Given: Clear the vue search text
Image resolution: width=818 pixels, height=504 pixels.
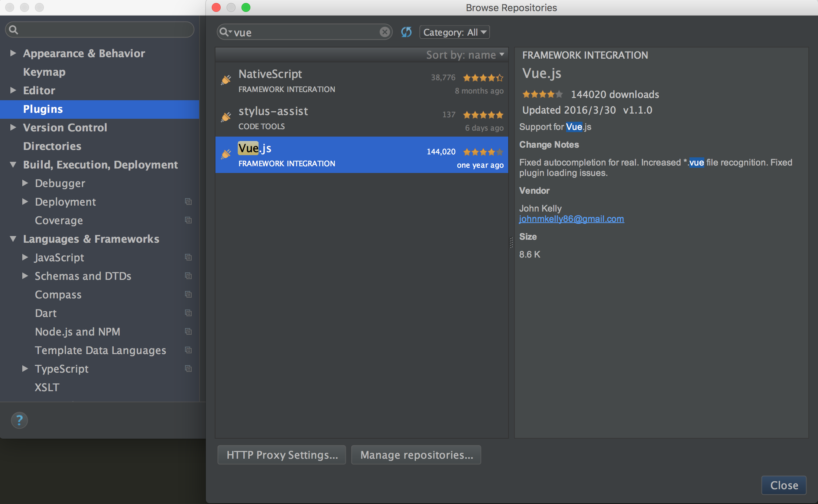Looking at the screenshot, I should 385,32.
